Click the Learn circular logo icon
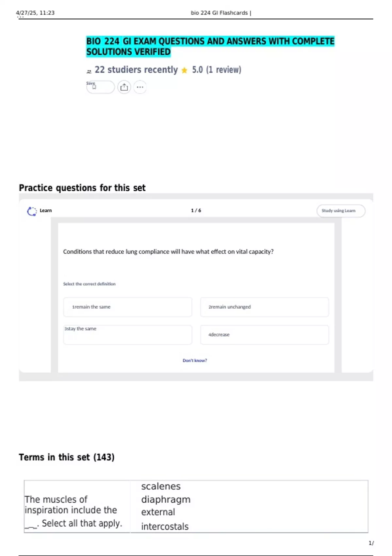This screenshot has height=556, width=392. (32, 211)
